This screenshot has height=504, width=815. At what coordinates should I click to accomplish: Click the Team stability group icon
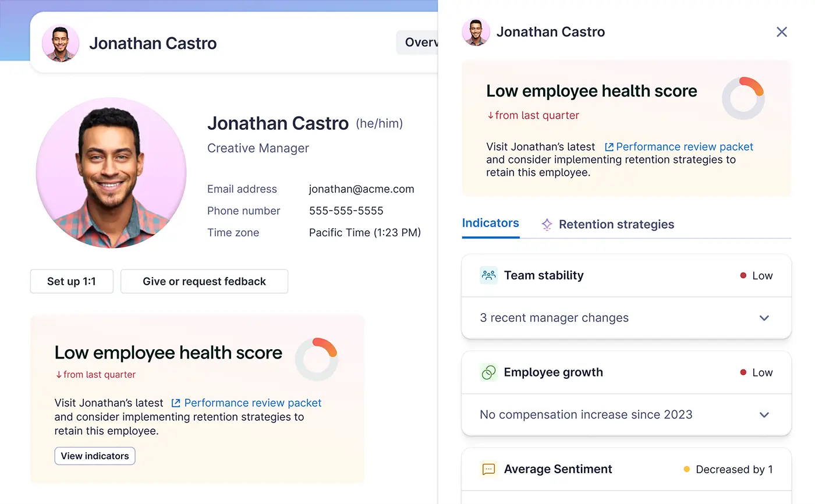488,275
